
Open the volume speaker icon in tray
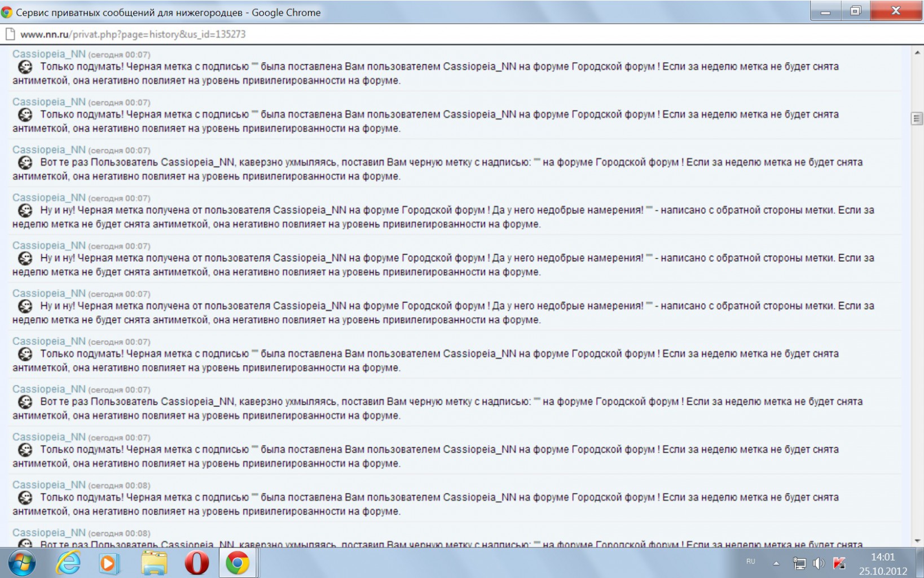coord(819,563)
